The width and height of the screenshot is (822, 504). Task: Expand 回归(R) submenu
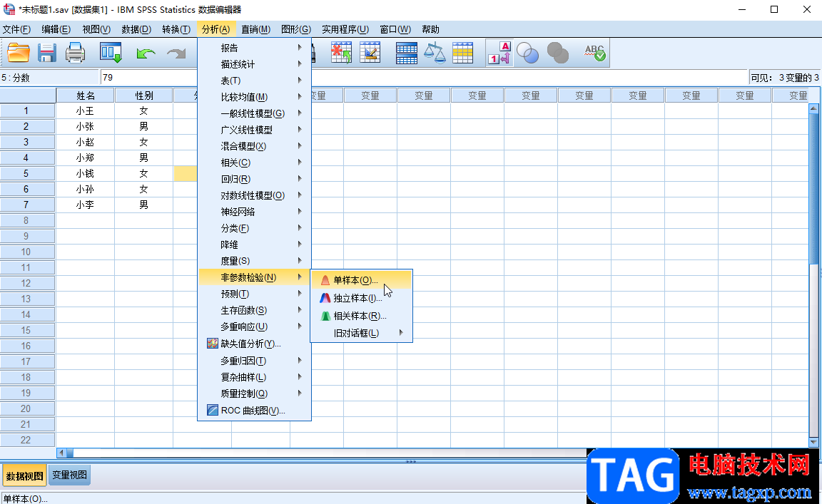pyautogui.click(x=254, y=179)
